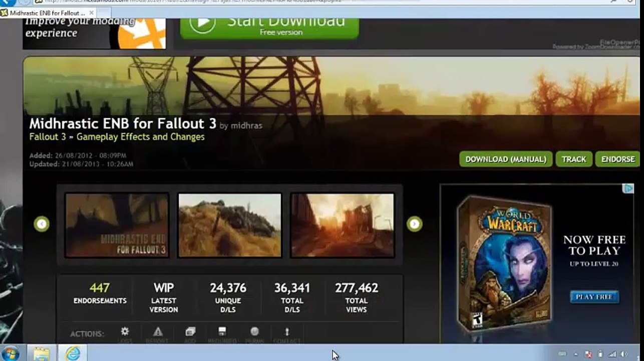Click the Updated 21/08/2013 date text
644x361 pixels.
(81, 164)
